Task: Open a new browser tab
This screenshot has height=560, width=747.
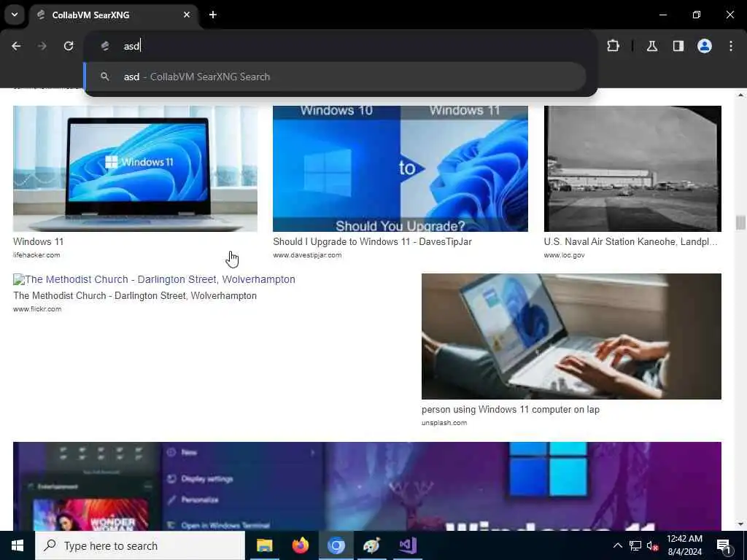Action: click(x=213, y=15)
